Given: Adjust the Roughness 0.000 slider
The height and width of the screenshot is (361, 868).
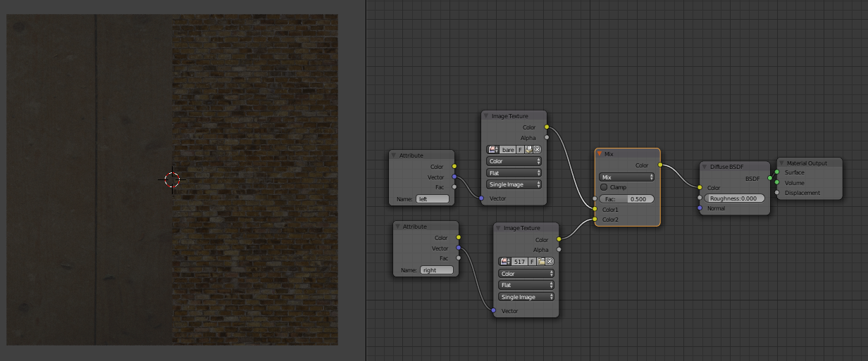Looking at the screenshot, I should [x=735, y=198].
